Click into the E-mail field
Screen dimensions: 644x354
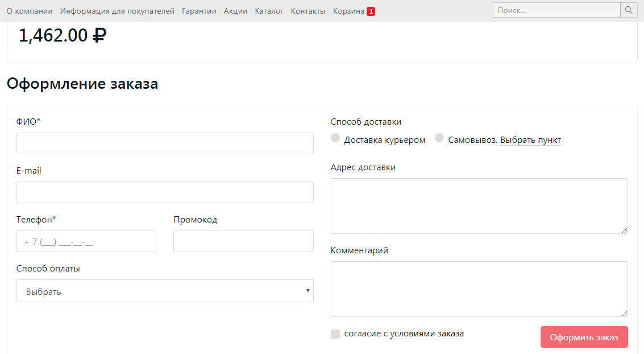[x=165, y=192]
